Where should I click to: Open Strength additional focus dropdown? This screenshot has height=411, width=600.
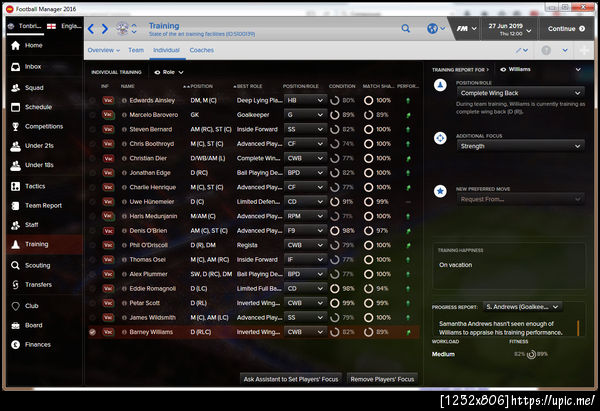pyautogui.click(x=520, y=146)
